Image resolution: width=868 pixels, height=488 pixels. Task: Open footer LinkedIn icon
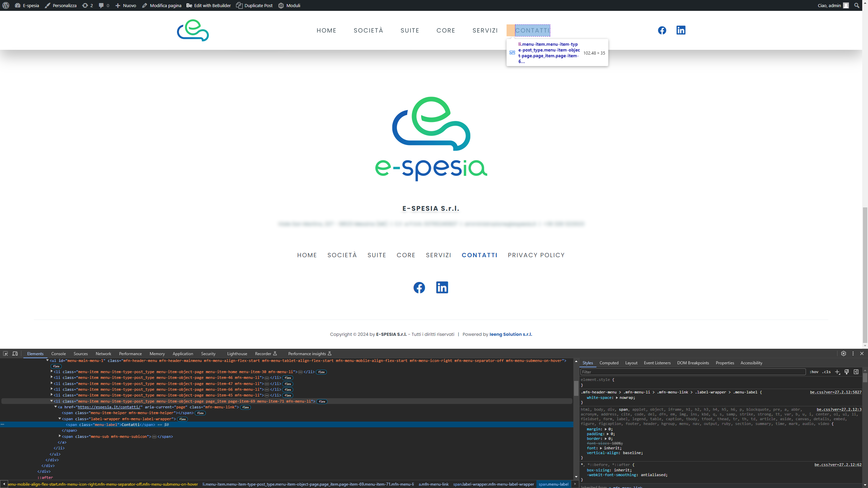(x=442, y=287)
